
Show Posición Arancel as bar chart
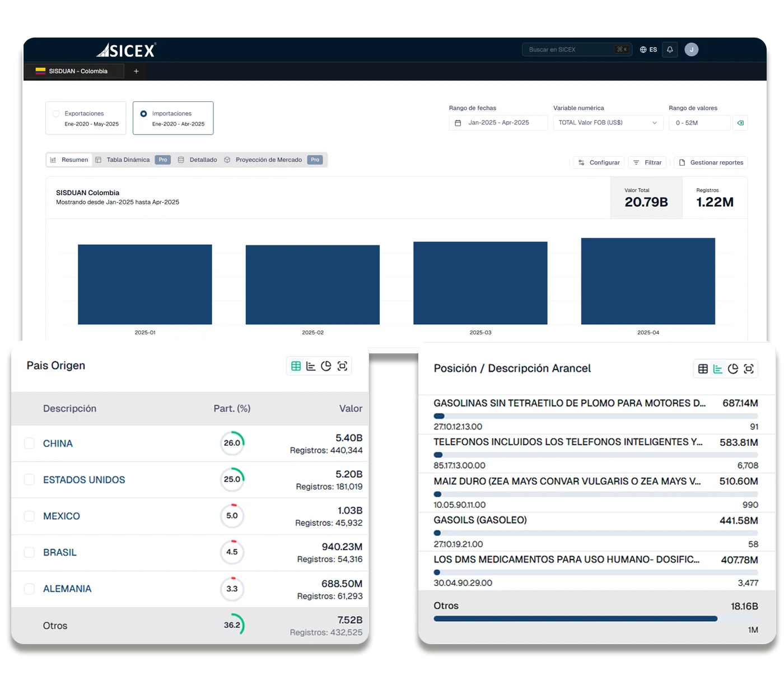[x=718, y=369]
